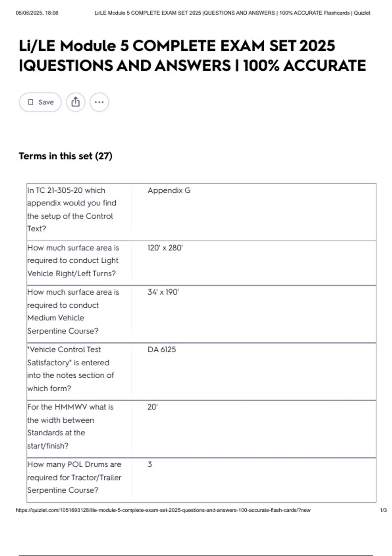
Task: Click the 20' answer for the HMMWV
Action: coord(153,407)
